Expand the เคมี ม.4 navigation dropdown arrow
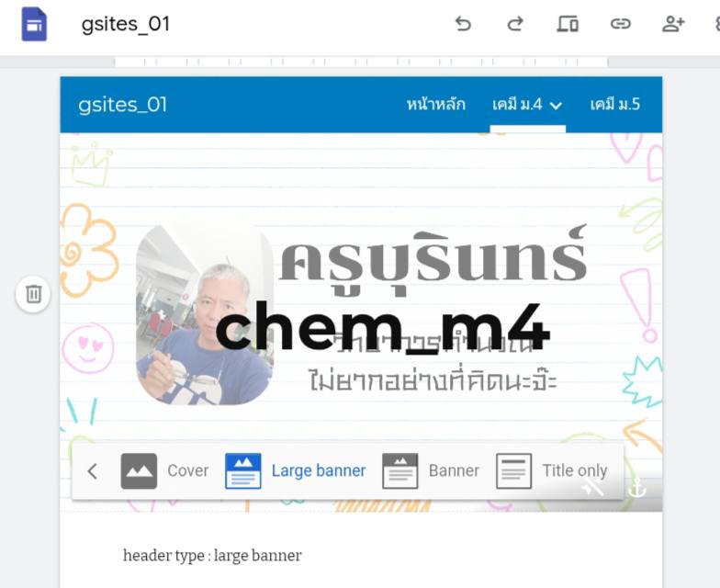The image size is (720, 588). click(x=556, y=106)
